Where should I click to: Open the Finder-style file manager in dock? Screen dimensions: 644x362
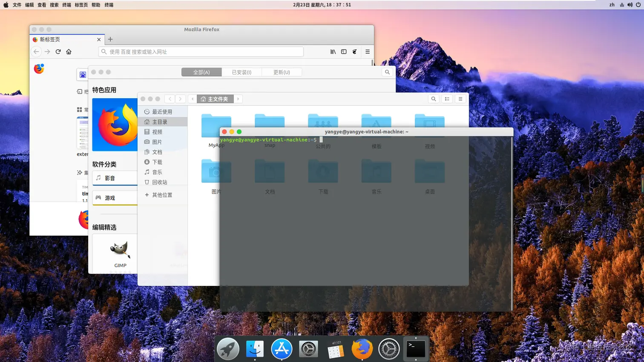pyautogui.click(x=255, y=349)
